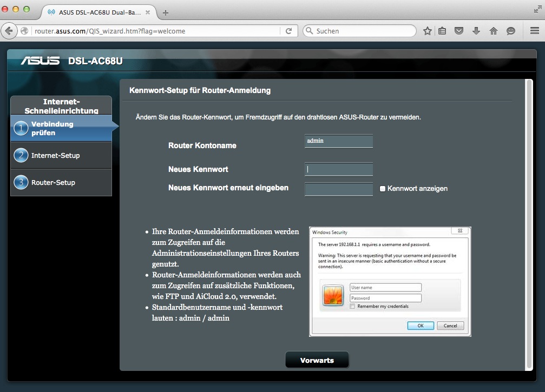Viewport: 545px width, 392px height.
Task: Click the Internet-Schnelleinrichtung heading
Action: (61, 106)
